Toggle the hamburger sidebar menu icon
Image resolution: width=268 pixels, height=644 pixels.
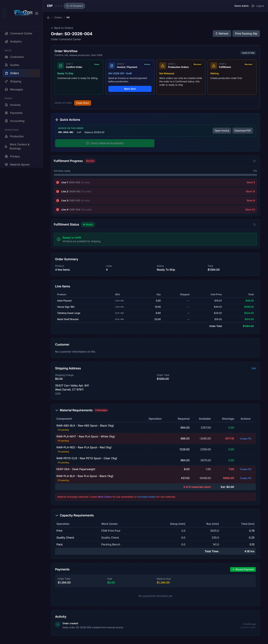(x=37, y=13)
